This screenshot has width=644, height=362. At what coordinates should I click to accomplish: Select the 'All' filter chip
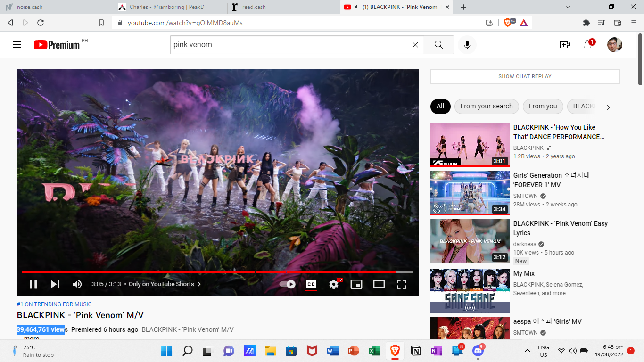pyautogui.click(x=440, y=106)
